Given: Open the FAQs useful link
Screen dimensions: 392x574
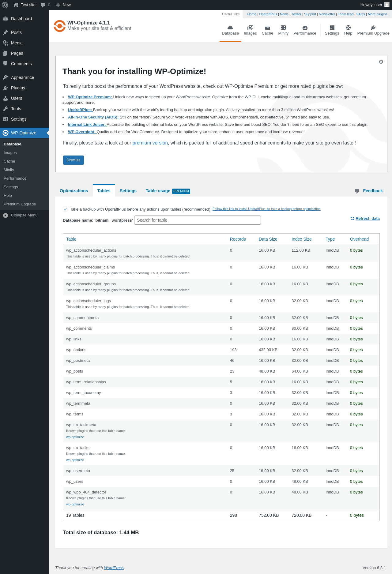Looking at the screenshot, I should (x=360, y=14).
